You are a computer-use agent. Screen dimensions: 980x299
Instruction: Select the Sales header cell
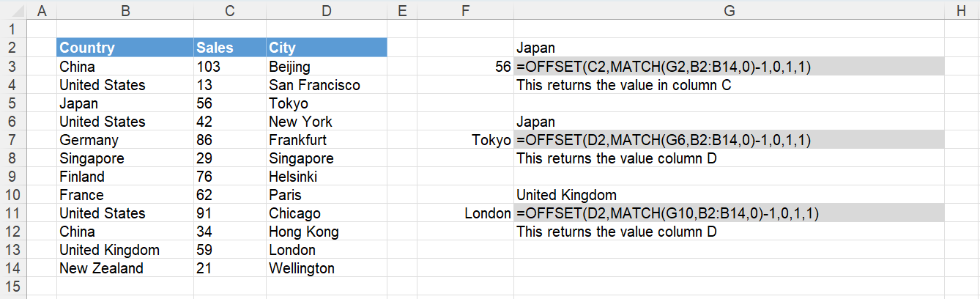pyautogui.click(x=229, y=48)
